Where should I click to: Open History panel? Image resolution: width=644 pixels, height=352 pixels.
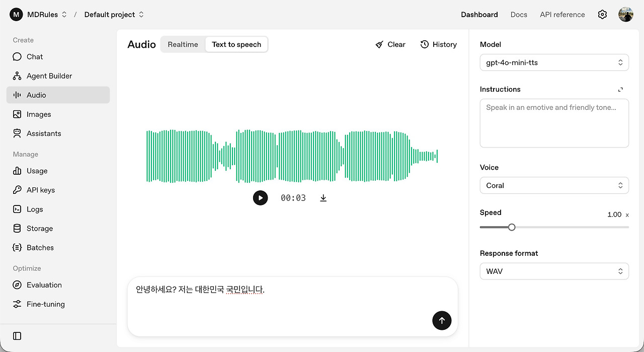[x=439, y=44]
